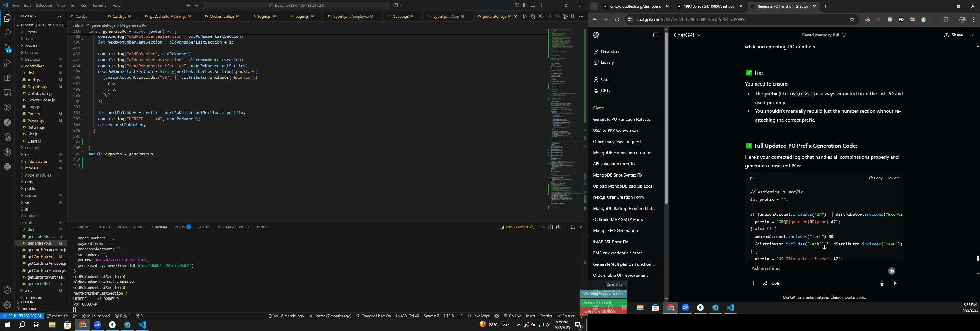Open new terminal launch profile dropdown arrow

(544, 227)
